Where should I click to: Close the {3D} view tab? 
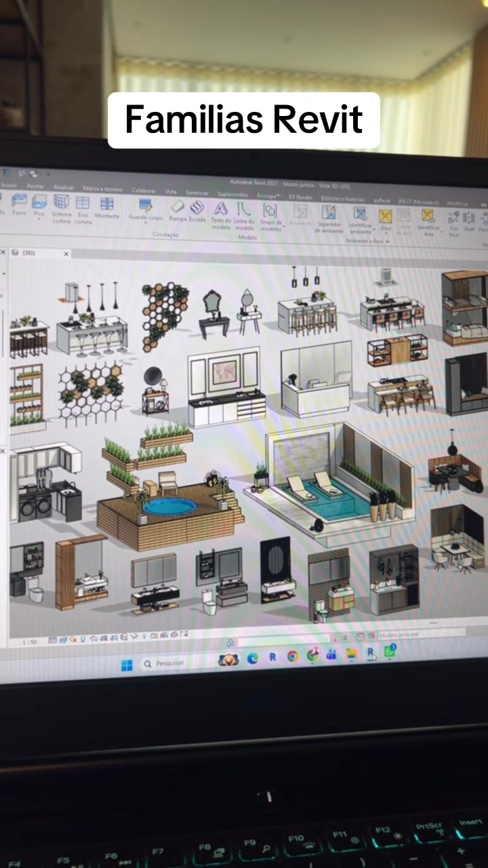66,254
